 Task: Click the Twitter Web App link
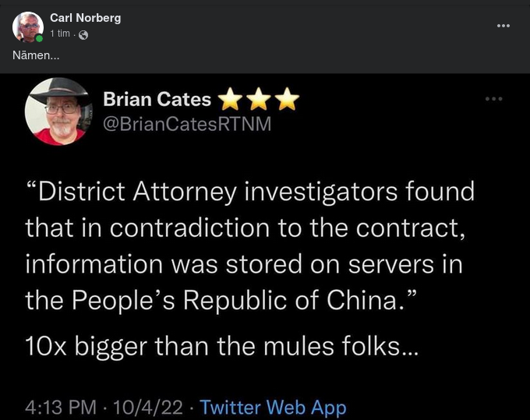[273, 407]
